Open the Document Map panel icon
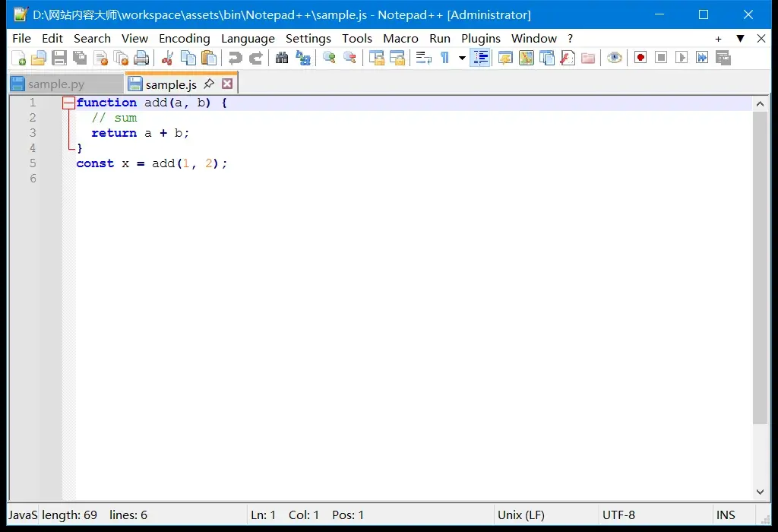 pyautogui.click(x=526, y=58)
